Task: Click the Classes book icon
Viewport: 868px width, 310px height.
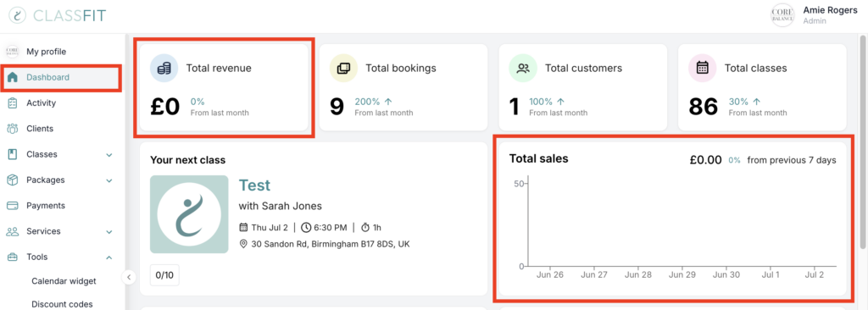Action: pyautogui.click(x=13, y=154)
